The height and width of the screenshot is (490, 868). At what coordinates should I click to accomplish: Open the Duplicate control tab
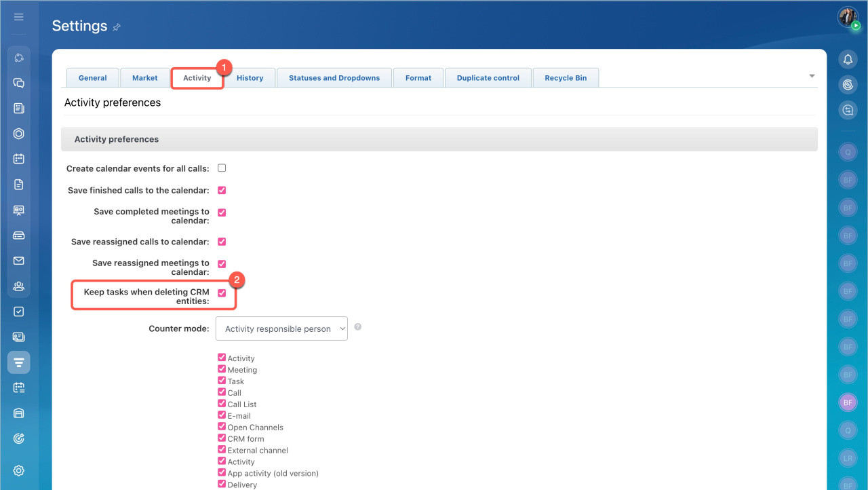click(x=488, y=78)
